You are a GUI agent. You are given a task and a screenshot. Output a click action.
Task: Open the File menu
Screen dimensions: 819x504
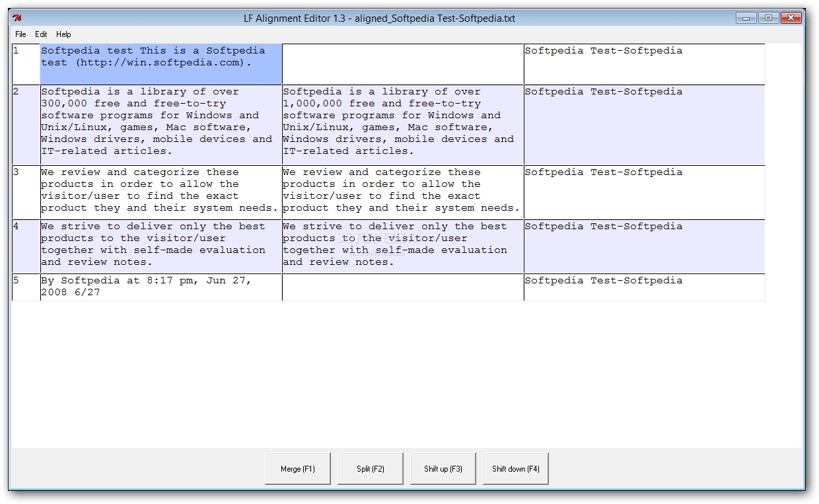[x=20, y=34]
